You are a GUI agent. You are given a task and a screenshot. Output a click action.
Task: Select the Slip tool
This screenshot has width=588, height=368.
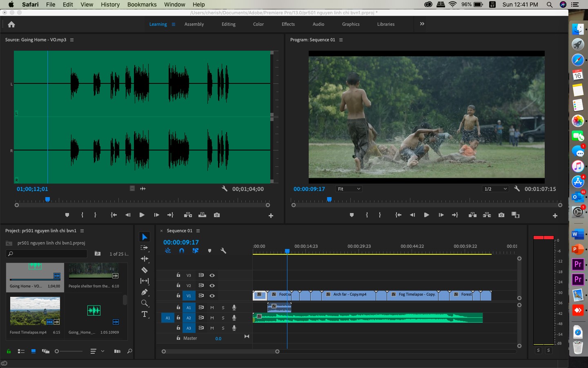145,281
